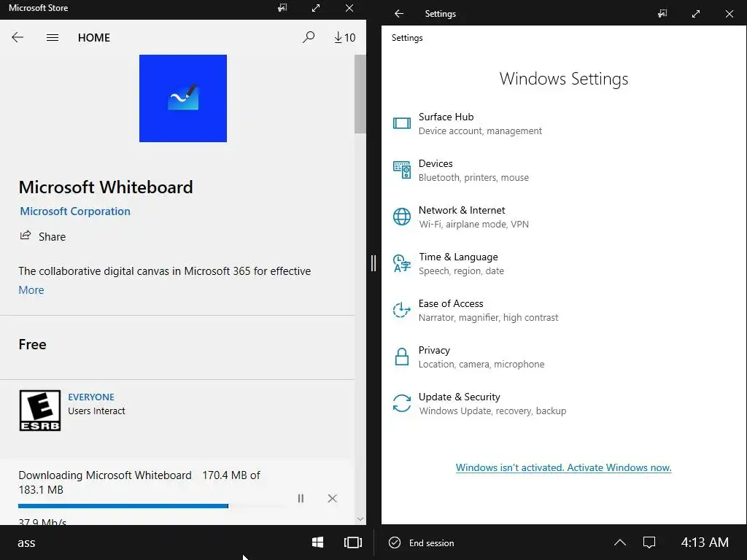Click scrollbar down arrow in Microsoft Store
The height and width of the screenshot is (560, 747).
(x=360, y=519)
